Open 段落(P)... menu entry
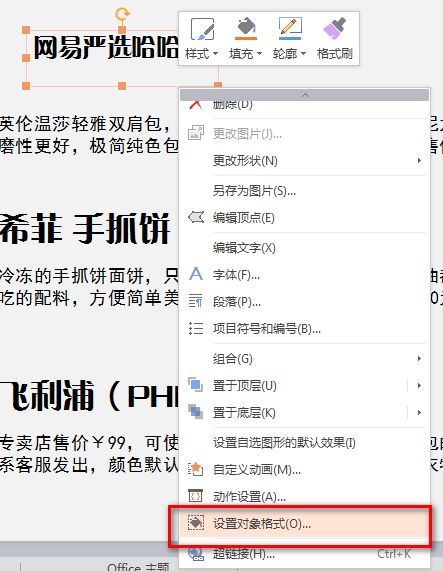The width and height of the screenshot is (443, 571). (237, 302)
